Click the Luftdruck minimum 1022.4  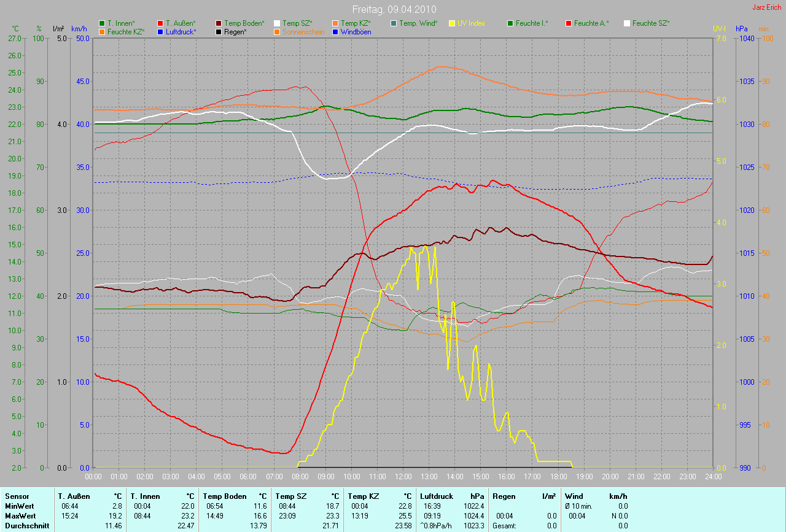475,506
